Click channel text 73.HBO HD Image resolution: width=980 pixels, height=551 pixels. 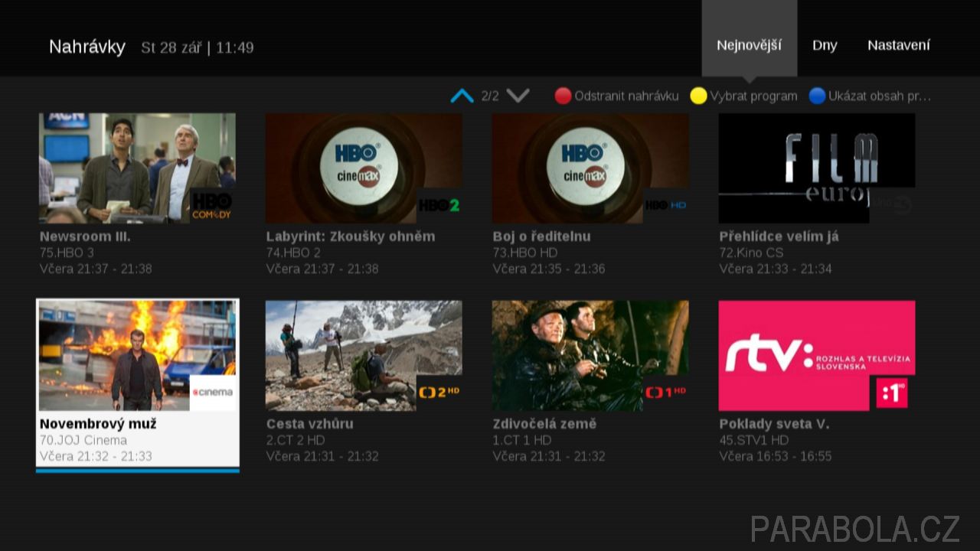525,253
